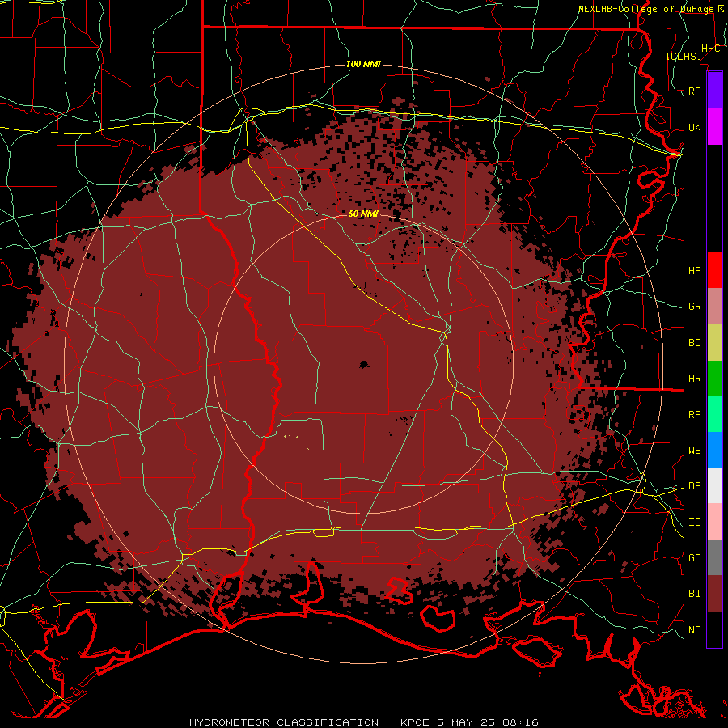
Task: Select the GC gray legend swatch
Action: click(714, 557)
